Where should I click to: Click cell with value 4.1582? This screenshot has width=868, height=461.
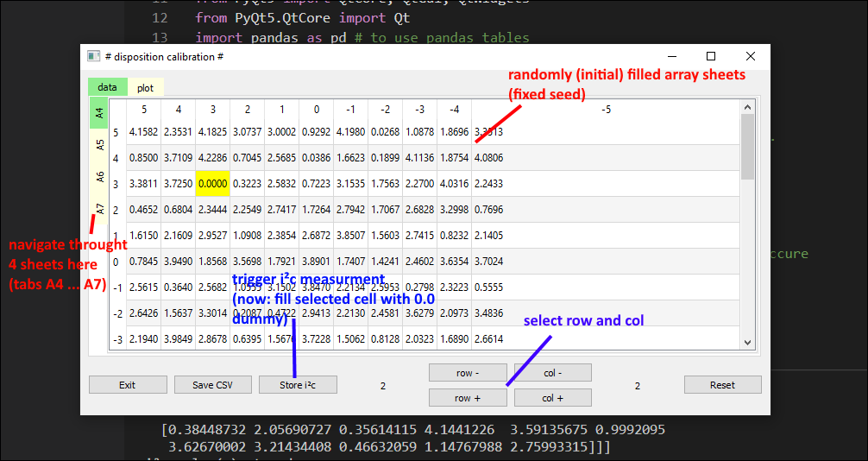click(x=144, y=132)
